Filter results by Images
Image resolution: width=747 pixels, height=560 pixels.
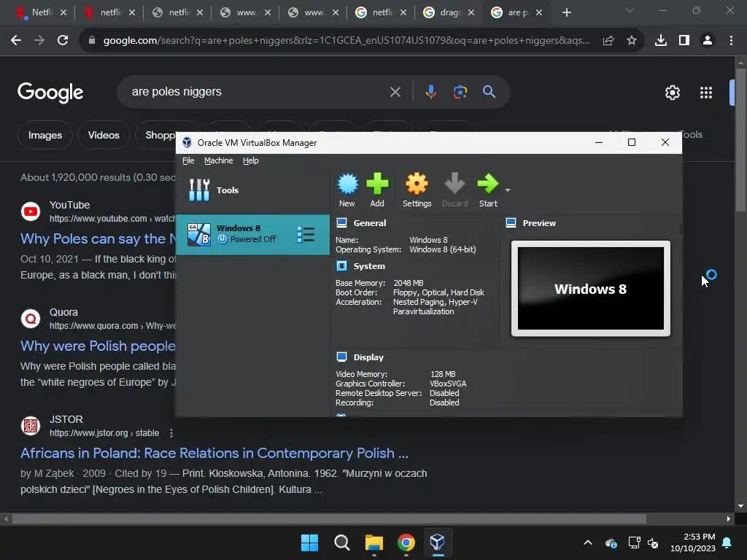[x=45, y=135]
